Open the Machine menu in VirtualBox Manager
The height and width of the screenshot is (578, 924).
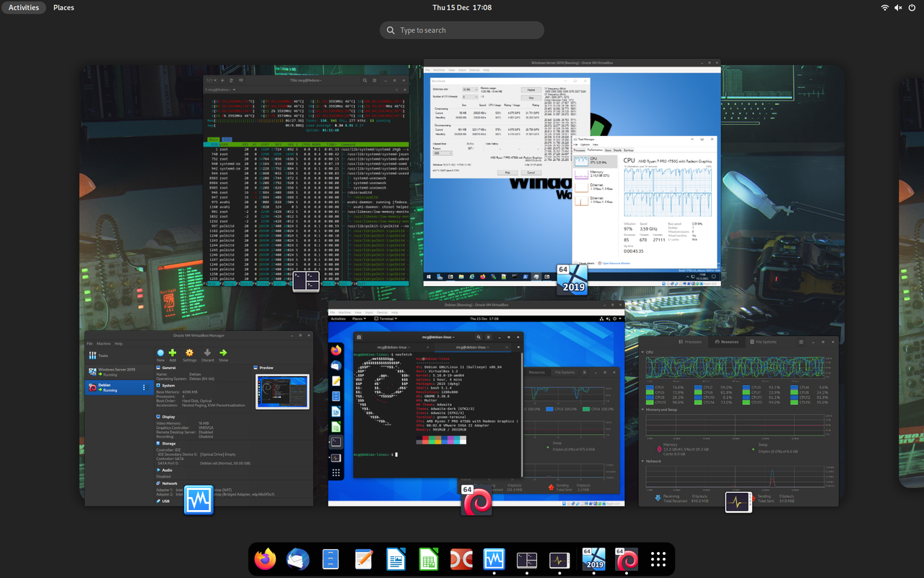[103, 344]
